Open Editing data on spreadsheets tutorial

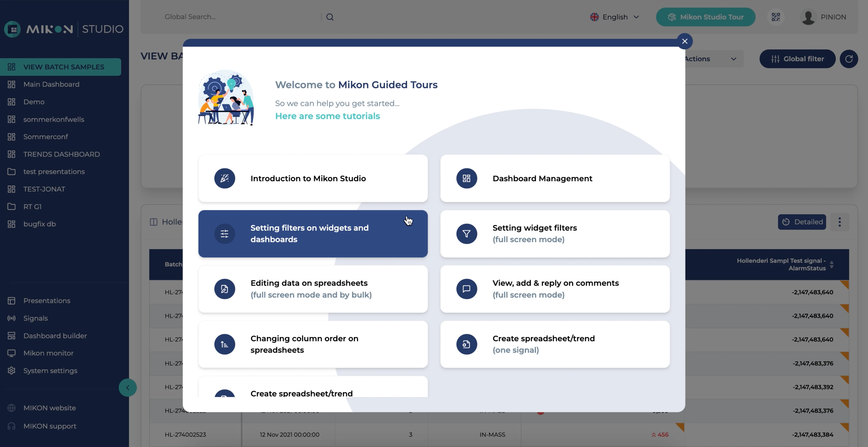tap(313, 289)
